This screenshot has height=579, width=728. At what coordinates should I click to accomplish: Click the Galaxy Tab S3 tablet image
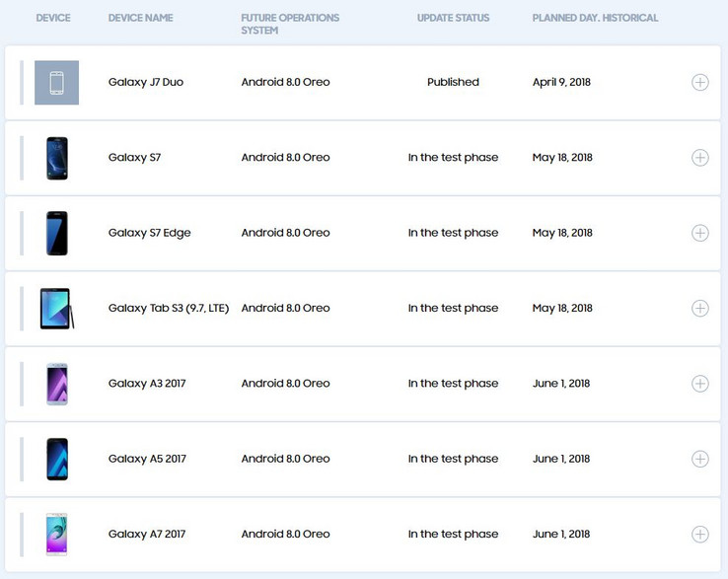coord(56,309)
